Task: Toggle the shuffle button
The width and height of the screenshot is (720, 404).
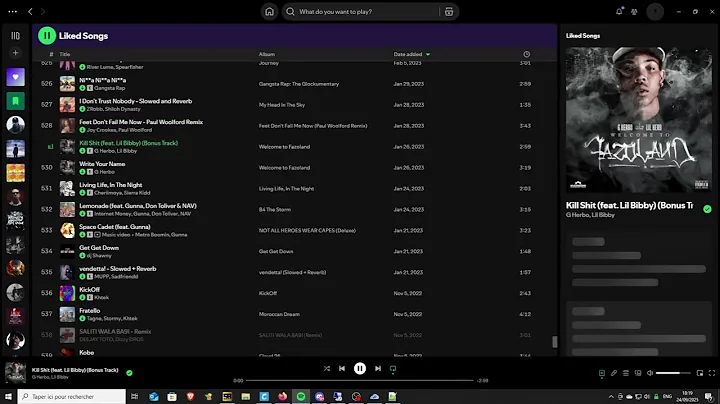Action: point(326,368)
